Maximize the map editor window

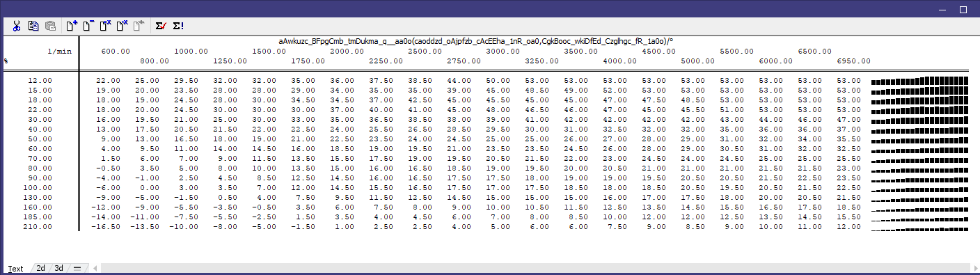(x=963, y=10)
